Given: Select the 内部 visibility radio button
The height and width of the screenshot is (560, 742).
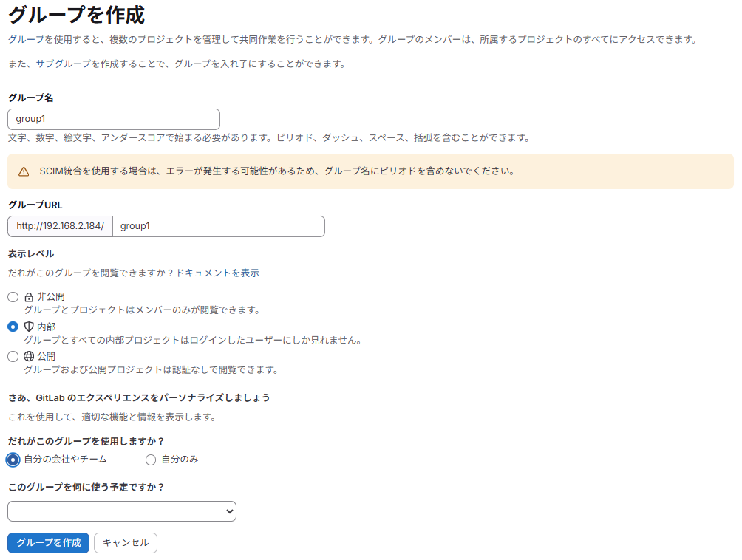Looking at the screenshot, I should pyautogui.click(x=12, y=326).
